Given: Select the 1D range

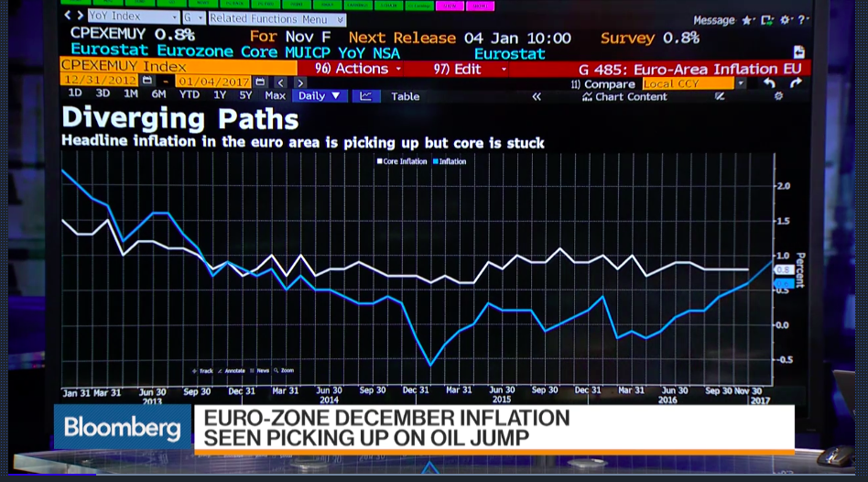Looking at the screenshot, I should (75, 93).
